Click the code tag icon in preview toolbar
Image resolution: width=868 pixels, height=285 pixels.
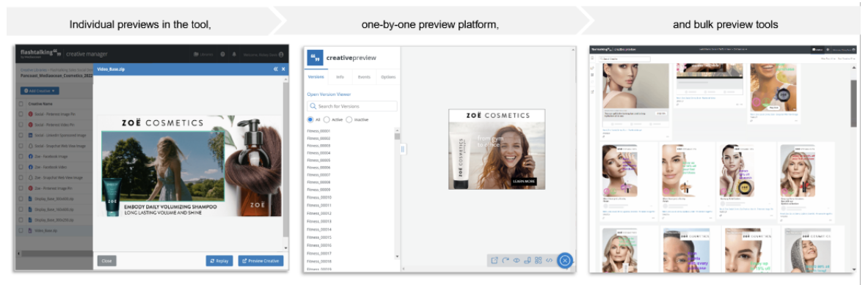(x=549, y=260)
